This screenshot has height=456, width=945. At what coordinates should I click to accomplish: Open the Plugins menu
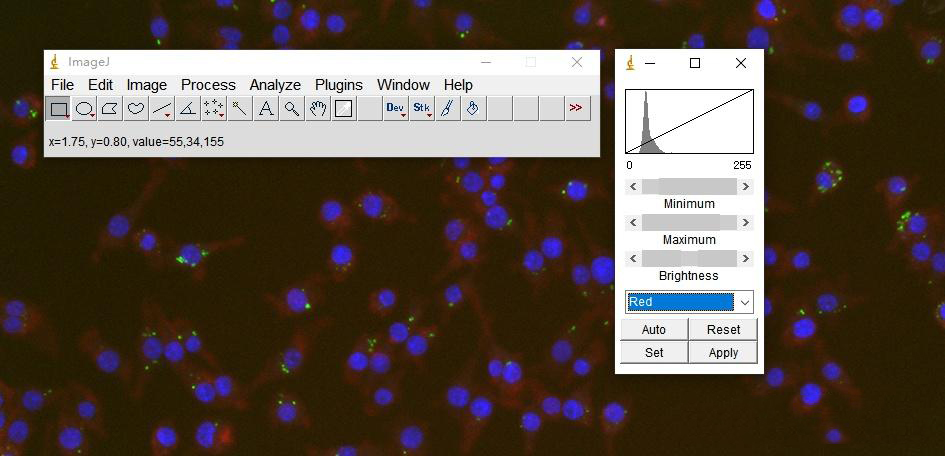tap(338, 85)
